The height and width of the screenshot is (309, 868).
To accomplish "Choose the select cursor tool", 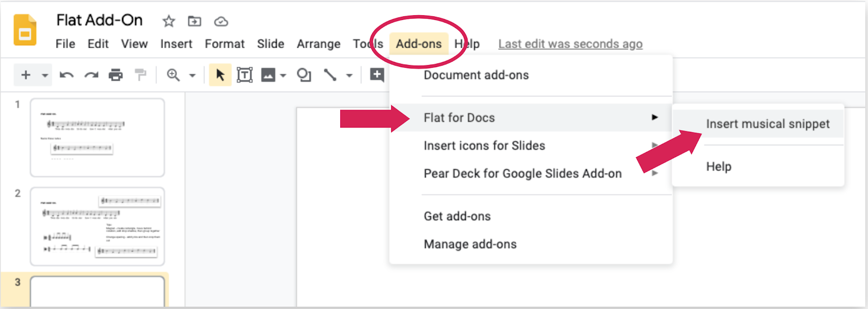I will pos(220,75).
